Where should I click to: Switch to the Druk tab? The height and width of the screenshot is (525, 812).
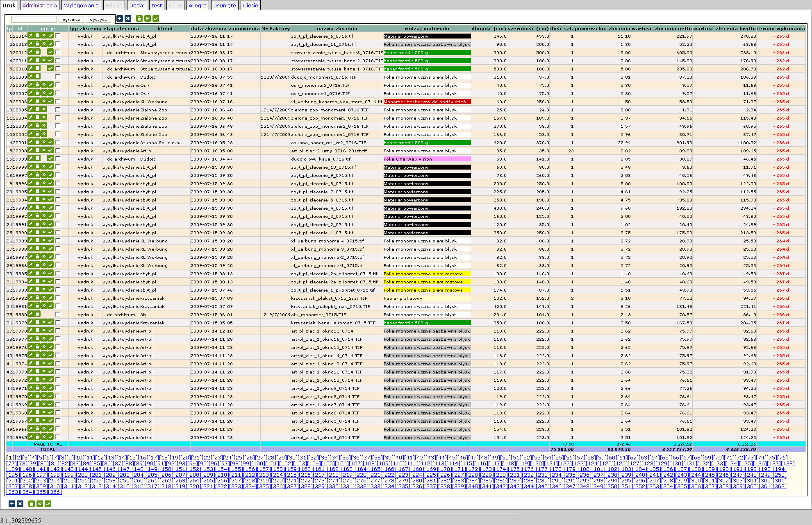[x=9, y=5]
